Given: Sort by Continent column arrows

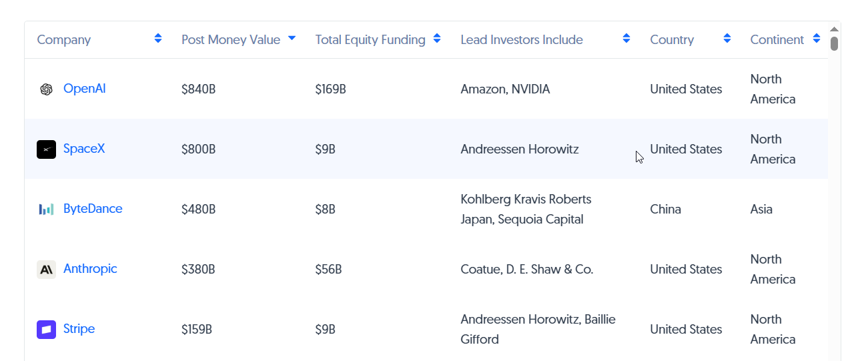Looking at the screenshot, I should click(x=817, y=39).
